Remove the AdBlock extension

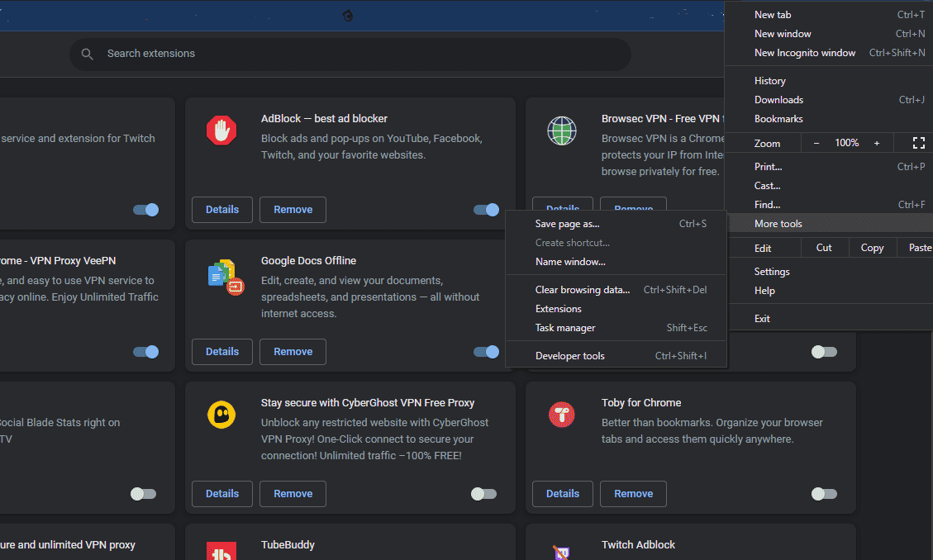(x=293, y=209)
